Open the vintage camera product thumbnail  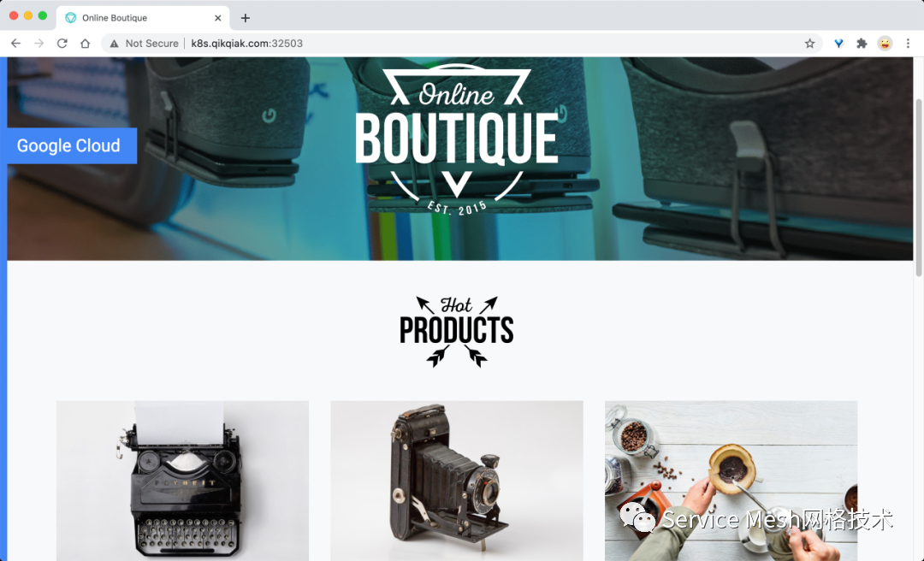(x=457, y=481)
